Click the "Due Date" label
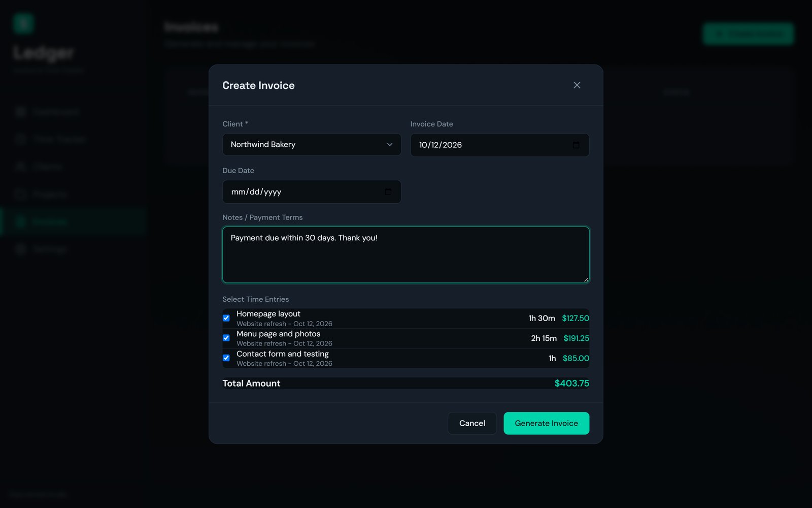812x508 pixels. coord(238,171)
